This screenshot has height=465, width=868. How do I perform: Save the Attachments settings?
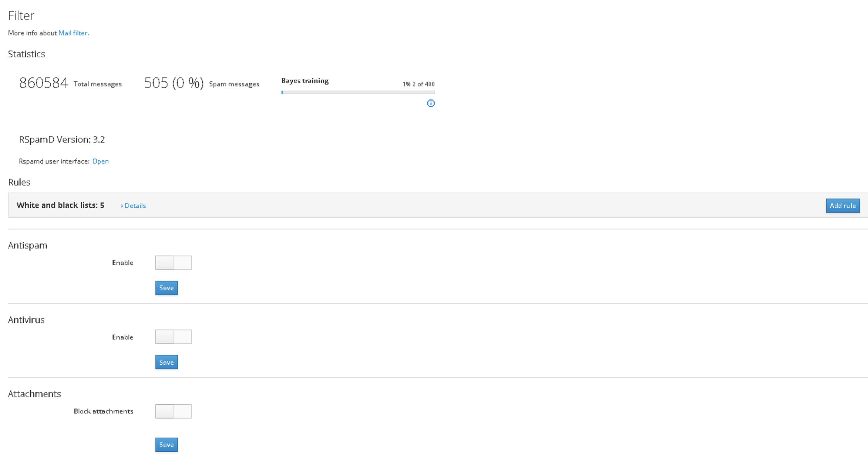[166, 445]
